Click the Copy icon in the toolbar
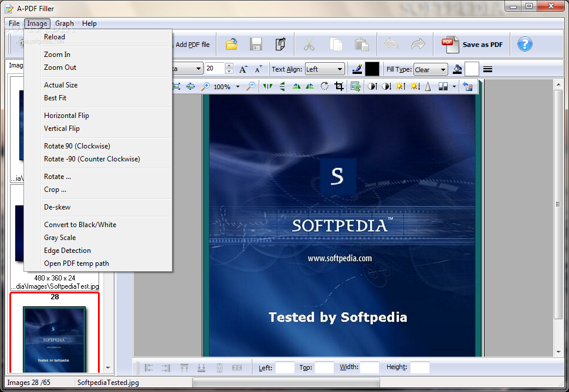This screenshot has width=569, height=392. tap(336, 45)
